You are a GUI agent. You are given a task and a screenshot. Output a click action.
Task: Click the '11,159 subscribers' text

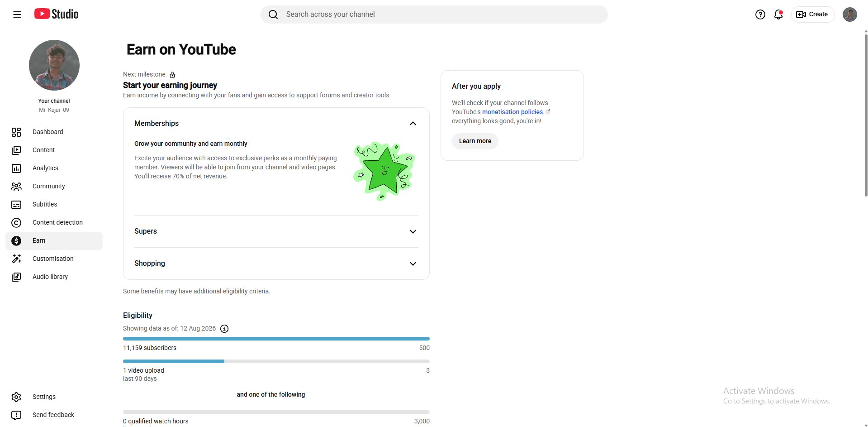coord(150,348)
